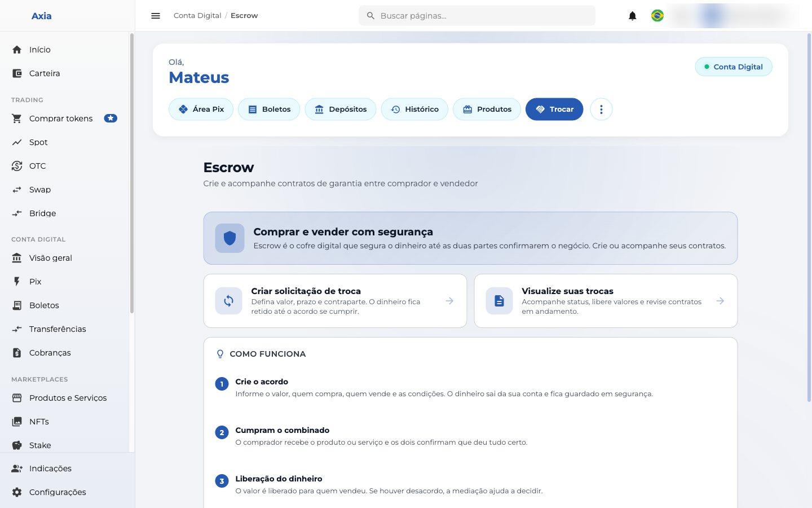Open Carteira in the sidebar
This screenshot has width=812, height=508.
pos(64,73)
